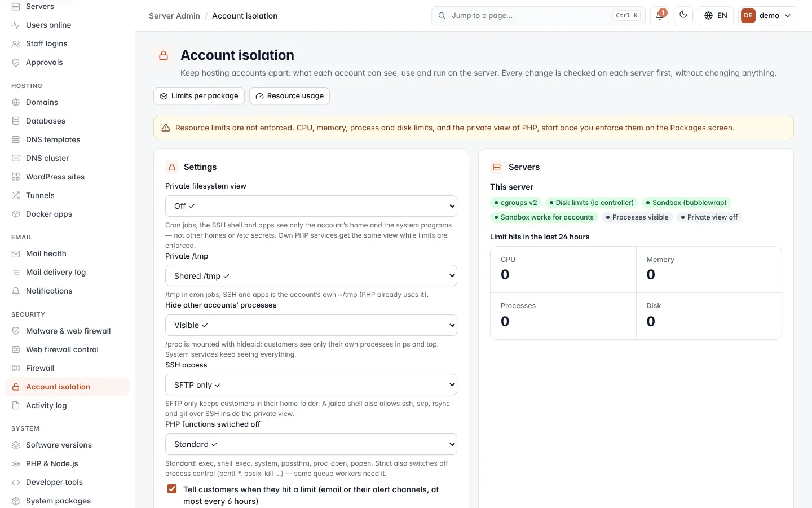
Task: Open System packages in sidebar
Action: (x=68, y=501)
